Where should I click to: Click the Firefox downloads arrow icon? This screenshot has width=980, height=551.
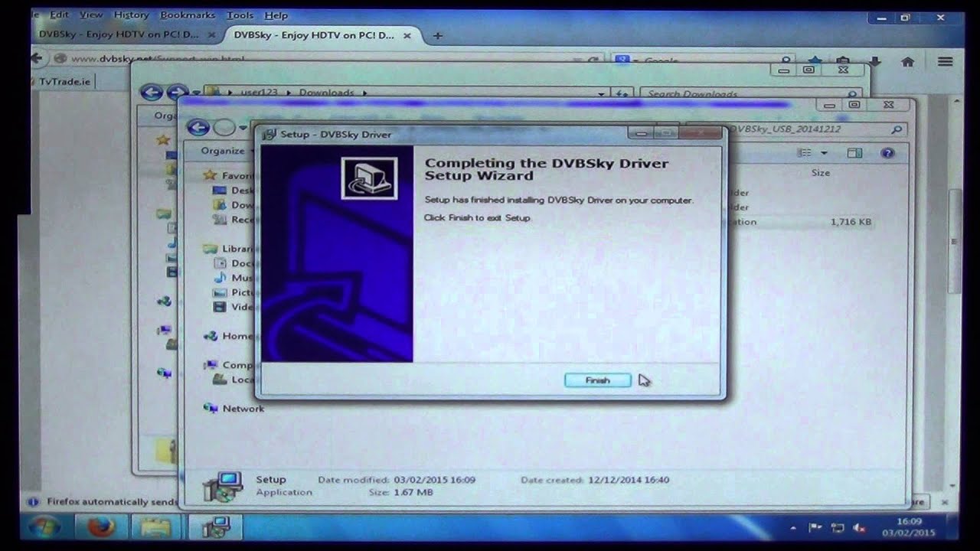(875, 61)
